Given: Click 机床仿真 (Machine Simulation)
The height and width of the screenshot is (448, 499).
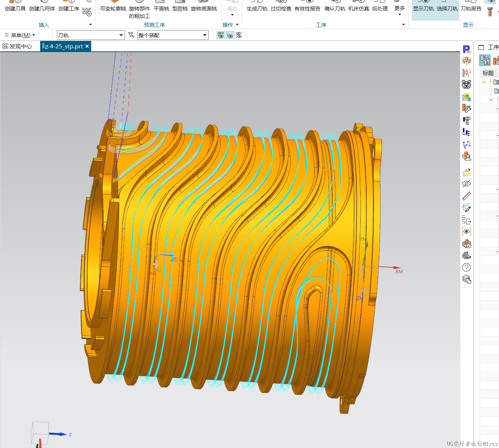Looking at the screenshot, I should 359,6.
